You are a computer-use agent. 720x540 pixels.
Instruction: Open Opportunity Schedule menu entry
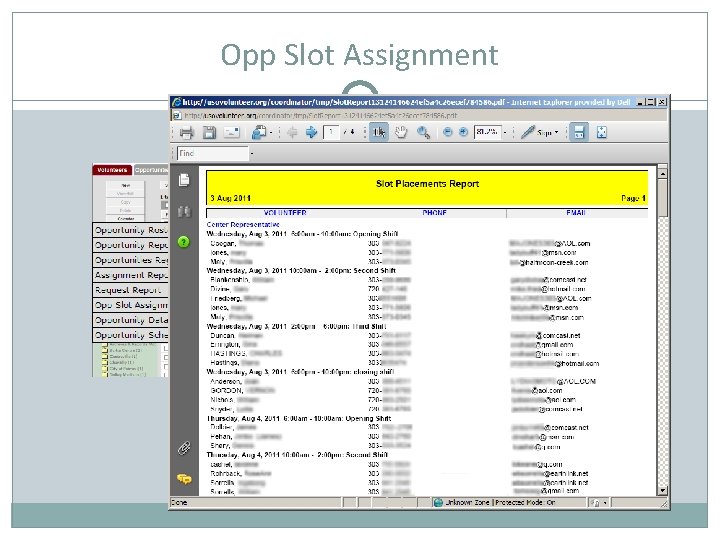click(x=131, y=335)
